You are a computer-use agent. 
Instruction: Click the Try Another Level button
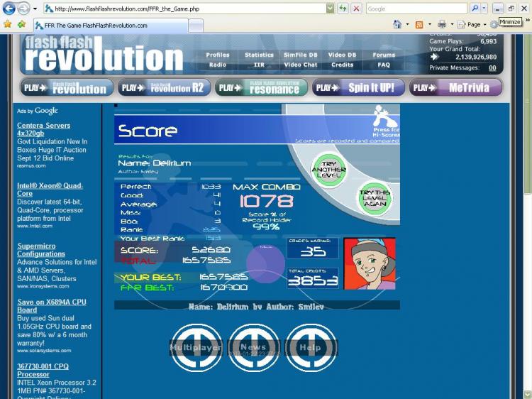tap(329, 170)
